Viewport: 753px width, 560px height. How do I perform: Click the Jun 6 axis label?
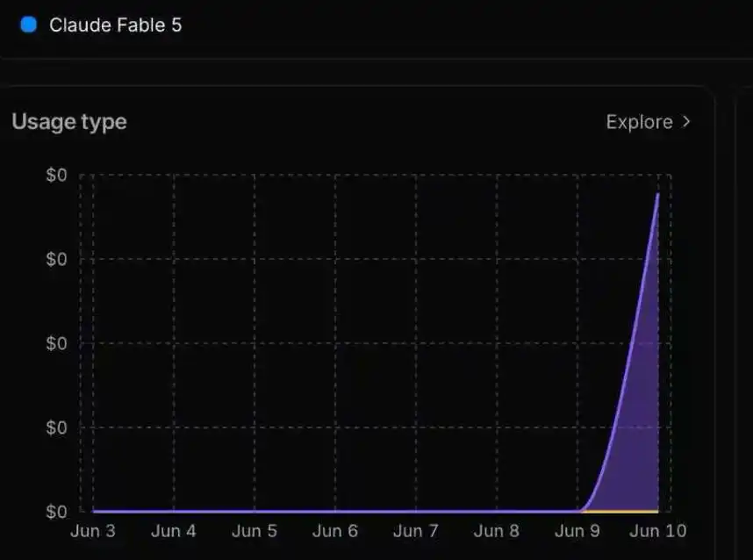click(334, 531)
